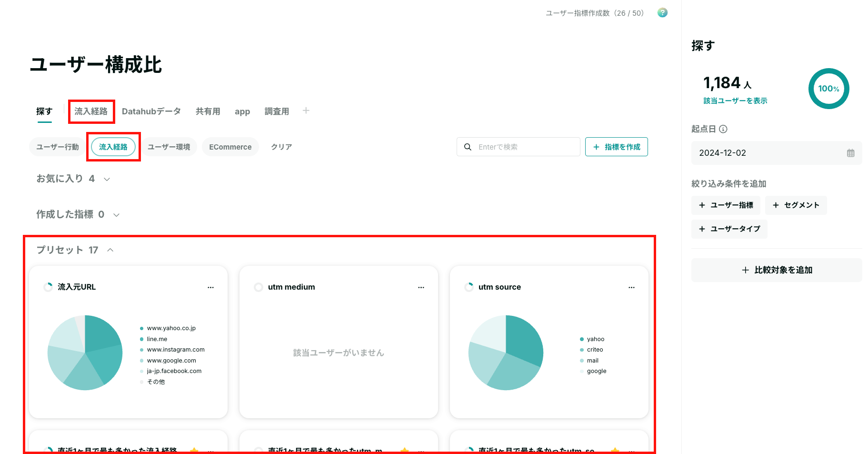Open the calendar icon in date field

[x=850, y=153]
